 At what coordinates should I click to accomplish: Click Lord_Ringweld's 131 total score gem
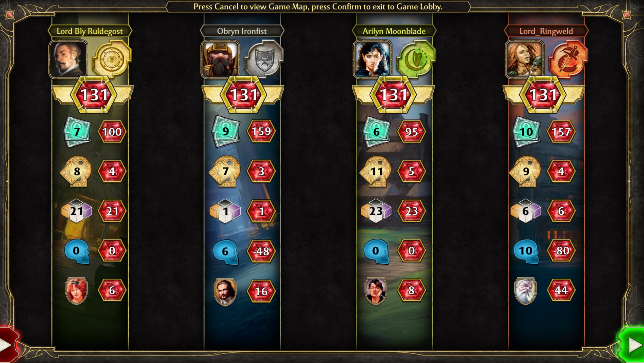543,95
